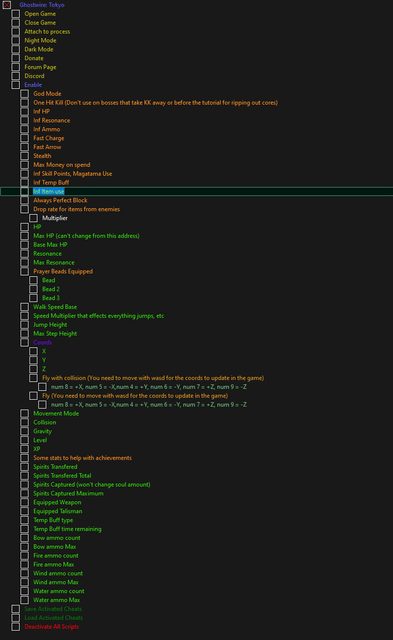
Task: Select the Wind ammo count row
Action: pos(58,573)
